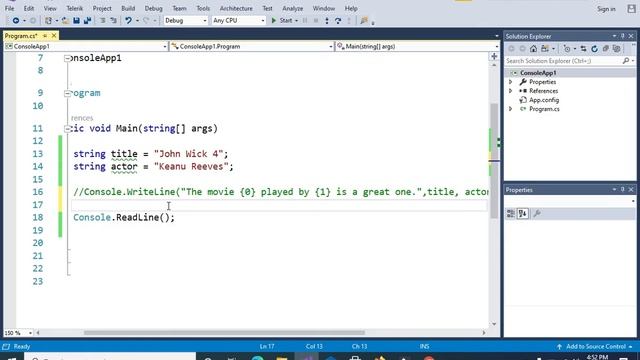
Task: Uncomment selected lines via toolbar icon
Action: click(x=113, y=20)
